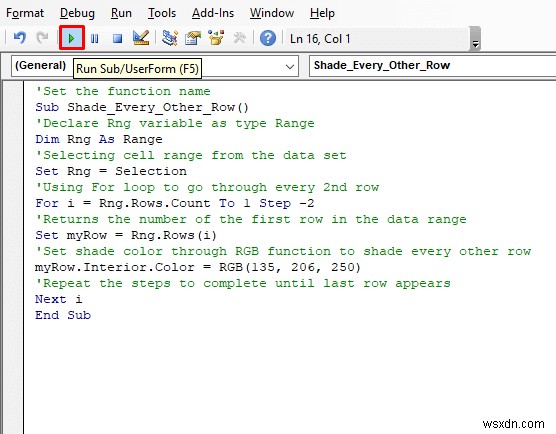The height and width of the screenshot is (434, 556).
Task: Click the 'End Sub' code line
Action: point(63,315)
